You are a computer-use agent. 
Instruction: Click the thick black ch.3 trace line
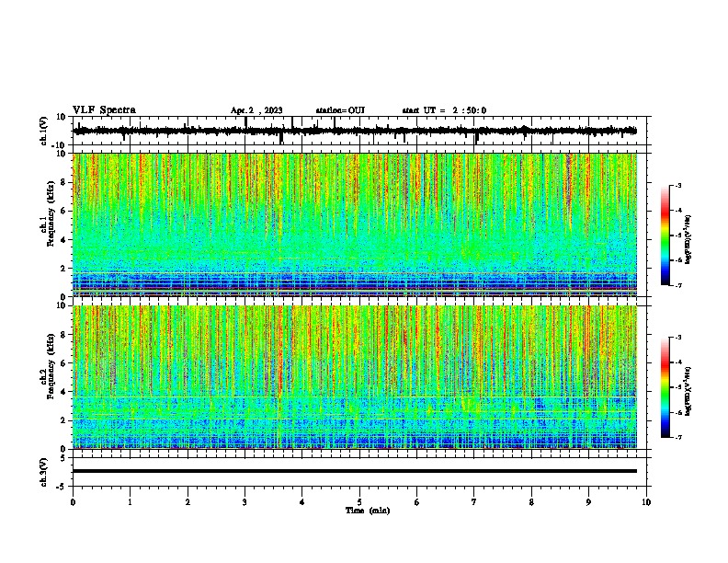tap(355, 471)
